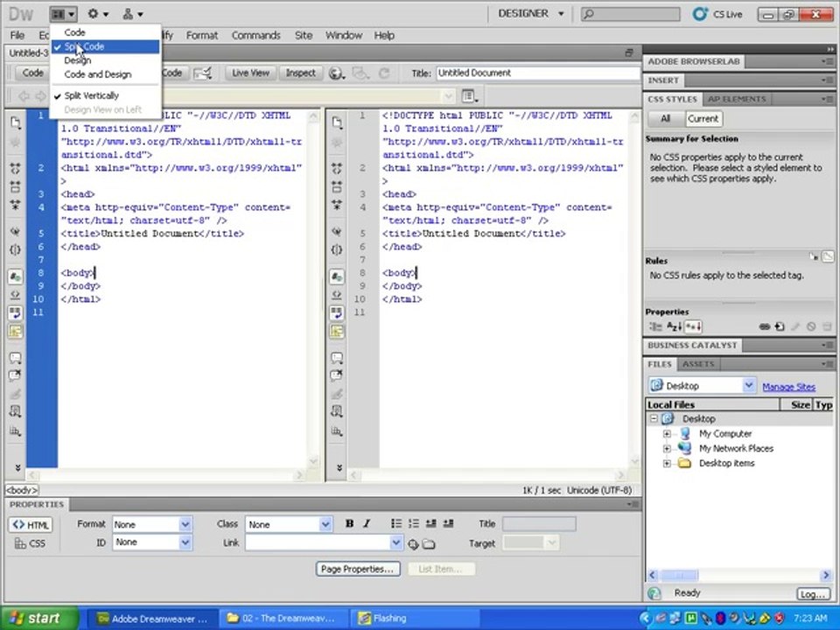Image resolution: width=840 pixels, height=630 pixels.
Task: Click the Refresh design view icon
Action: [384, 73]
